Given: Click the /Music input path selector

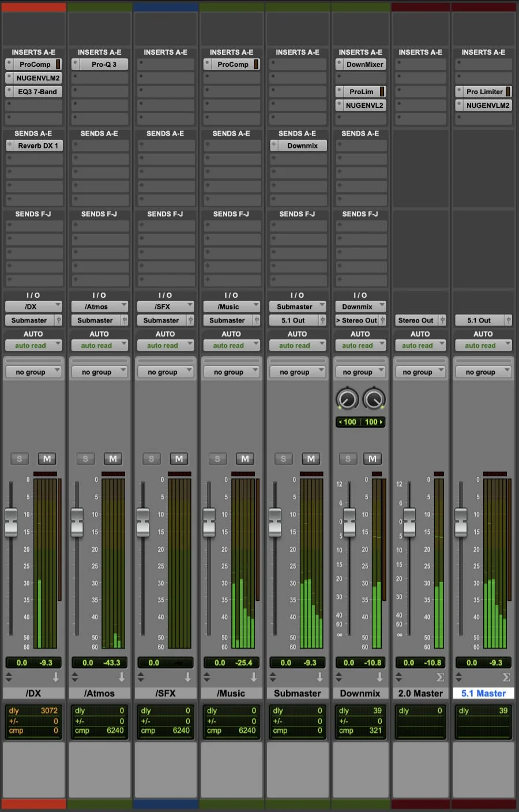Looking at the screenshot, I should click(x=231, y=306).
